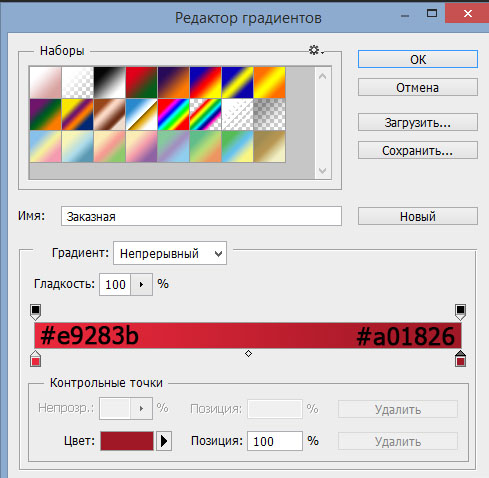Screen dimensions: 489x478
Task: Select the left red color stop
Action: [x=35, y=359]
